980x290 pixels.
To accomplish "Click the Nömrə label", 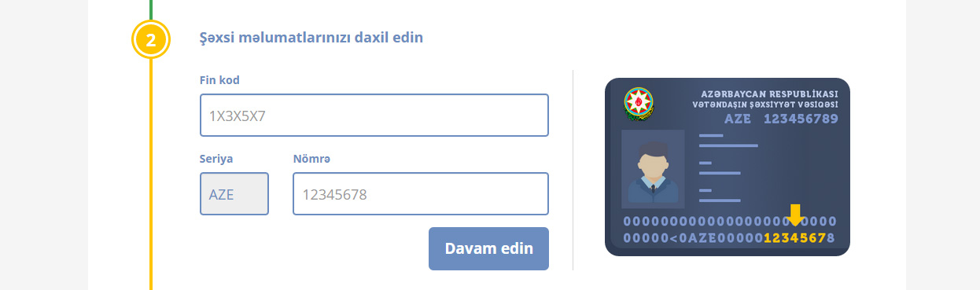I will 311,159.
